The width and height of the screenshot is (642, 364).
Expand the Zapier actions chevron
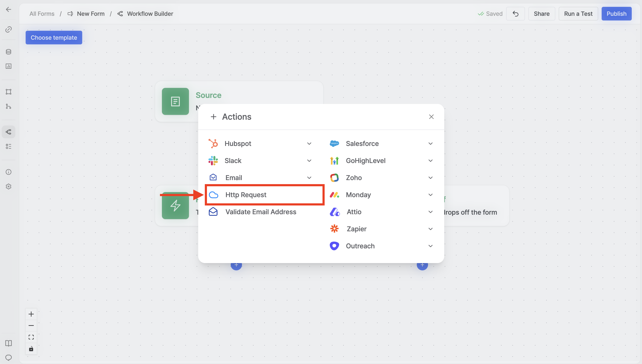(x=431, y=229)
